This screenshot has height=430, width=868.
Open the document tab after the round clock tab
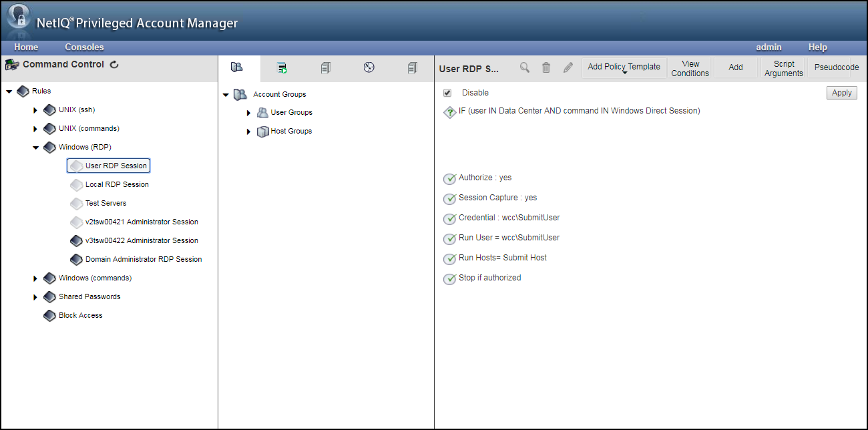pyautogui.click(x=413, y=67)
